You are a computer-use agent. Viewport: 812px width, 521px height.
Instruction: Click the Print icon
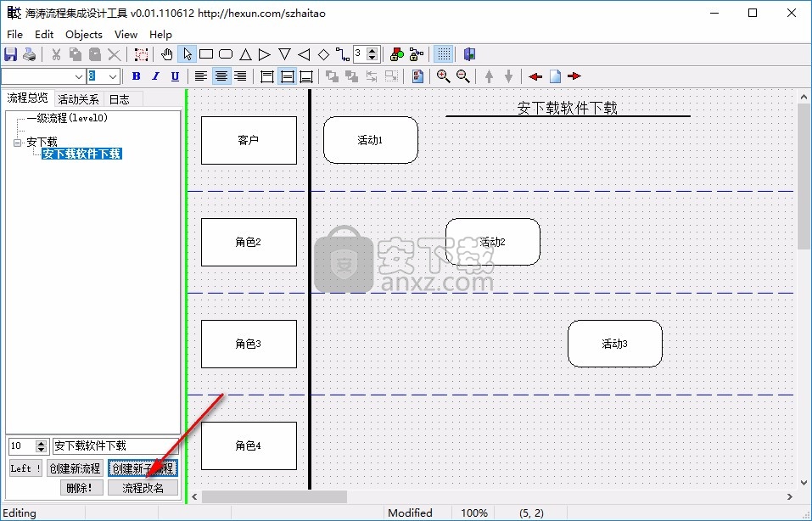[x=30, y=54]
